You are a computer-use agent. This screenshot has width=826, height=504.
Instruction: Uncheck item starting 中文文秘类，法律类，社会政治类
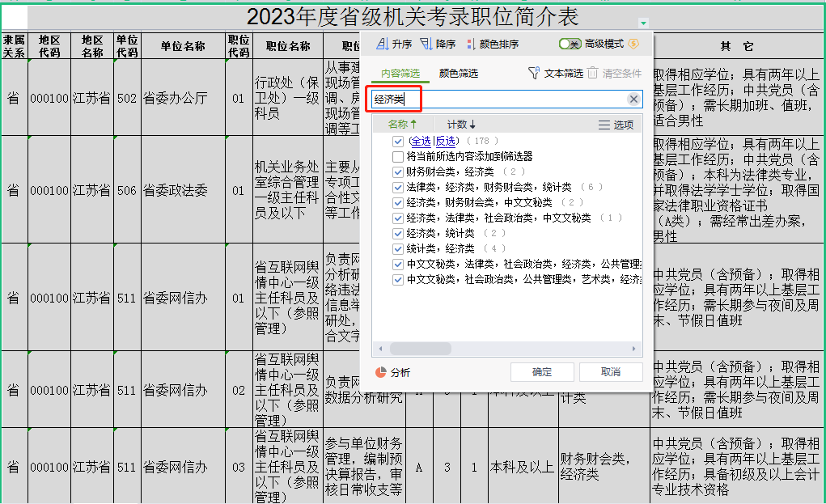coord(398,264)
